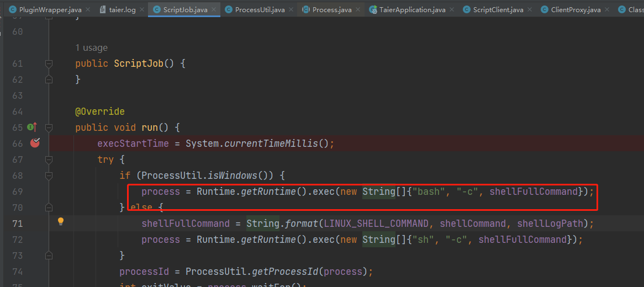Screen dimensions: 644x287
Task: Select the ScriptJob.java tab
Action: 185,10
